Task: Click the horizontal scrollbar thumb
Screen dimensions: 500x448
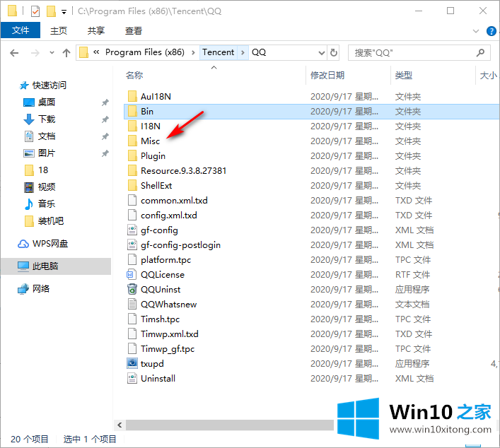Action: pos(230,425)
